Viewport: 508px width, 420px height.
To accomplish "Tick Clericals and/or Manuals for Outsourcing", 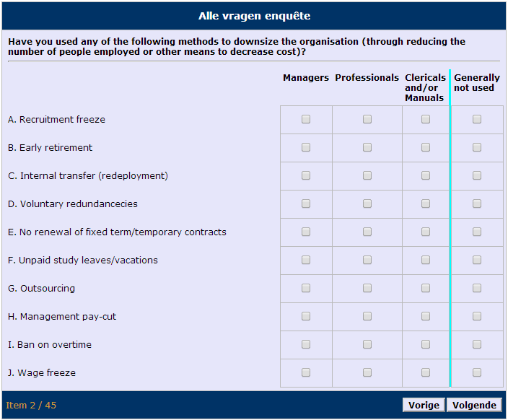I will [x=426, y=289].
